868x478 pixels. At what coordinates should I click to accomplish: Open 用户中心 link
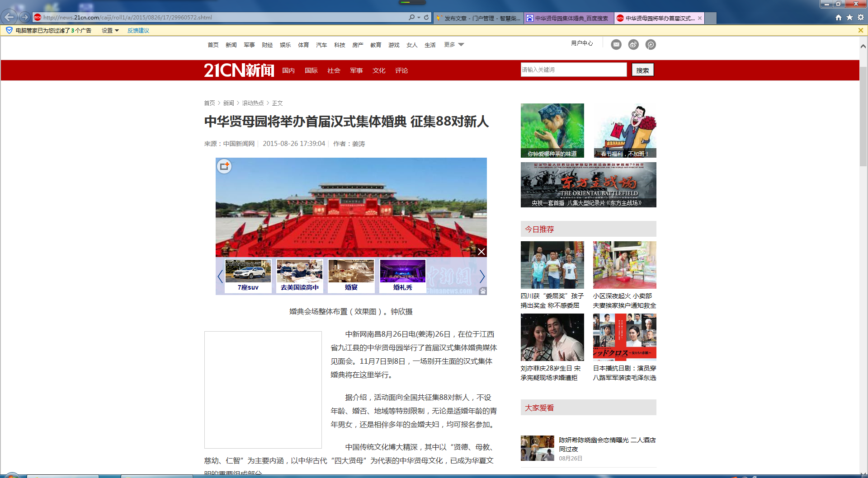click(x=582, y=43)
